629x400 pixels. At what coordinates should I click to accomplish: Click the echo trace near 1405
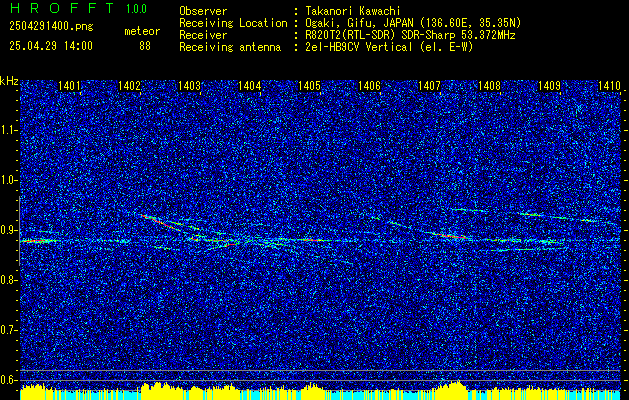click(x=313, y=240)
